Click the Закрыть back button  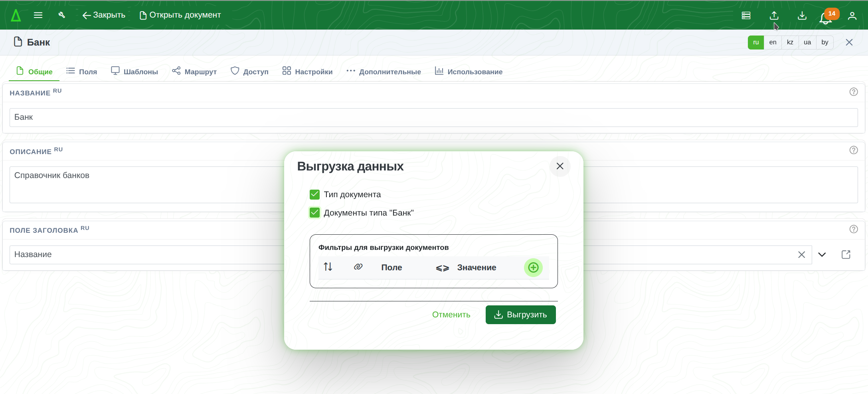tap(104, 15)
